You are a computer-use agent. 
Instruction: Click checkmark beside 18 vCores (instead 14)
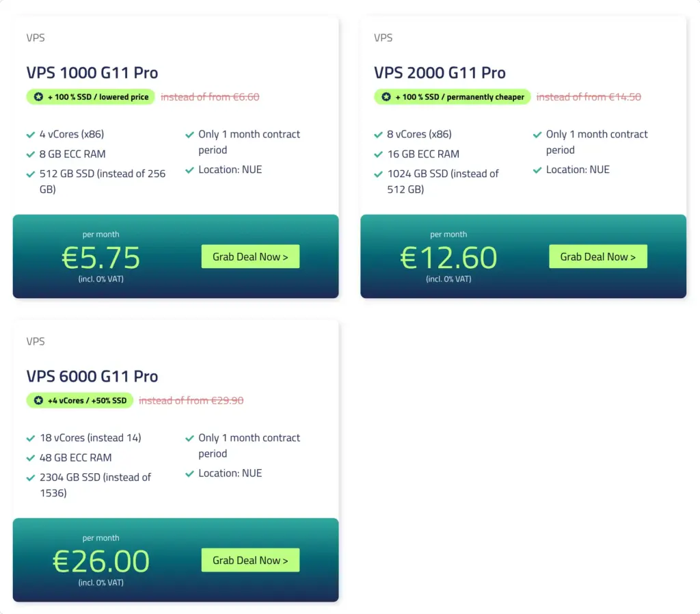tap(31, 438)
